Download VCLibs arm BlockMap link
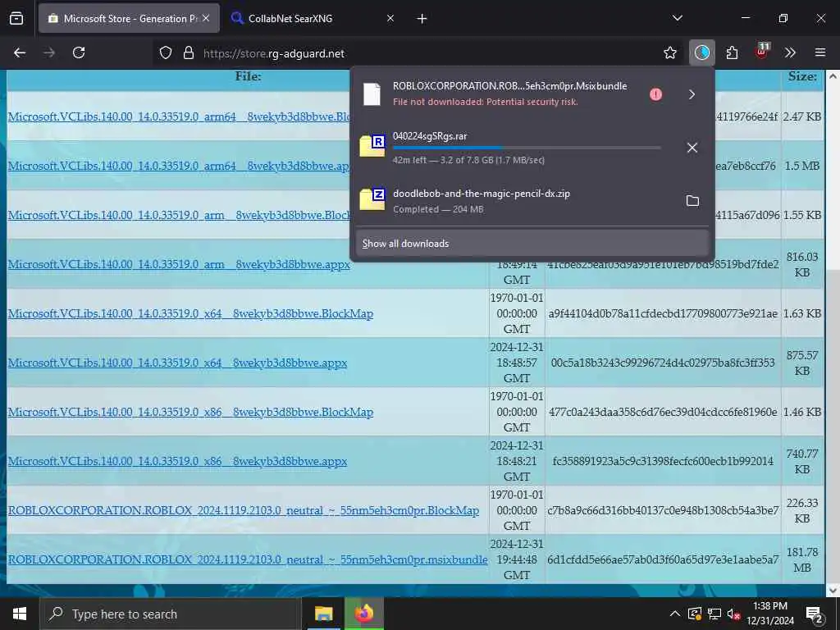 coord(179,215)
